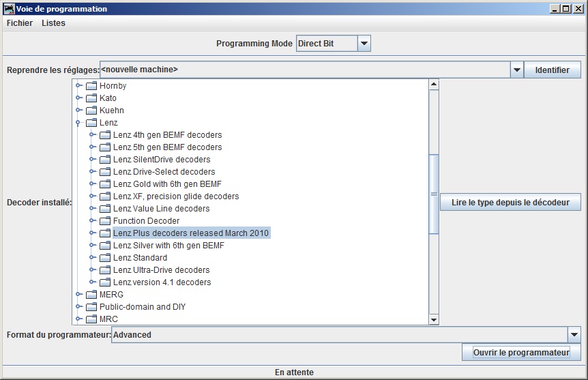Screen dimensions: 588x380
Task: Click the MRC folder icon
Action: point(91,319)
